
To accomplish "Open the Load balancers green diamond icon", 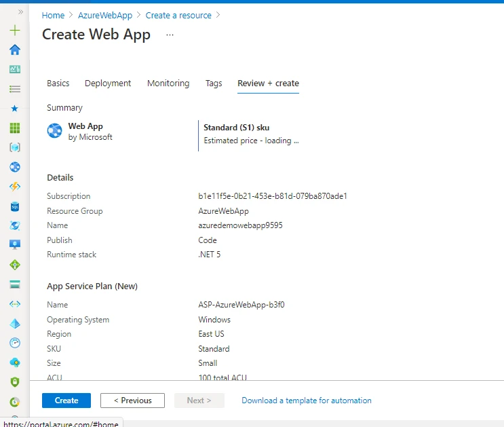I will click(15, 265).
